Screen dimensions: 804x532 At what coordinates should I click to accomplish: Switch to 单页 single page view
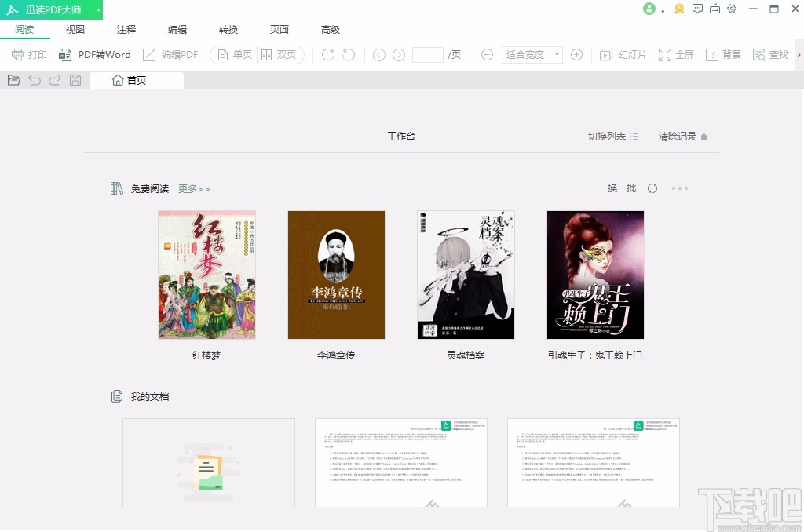point(234,54)
